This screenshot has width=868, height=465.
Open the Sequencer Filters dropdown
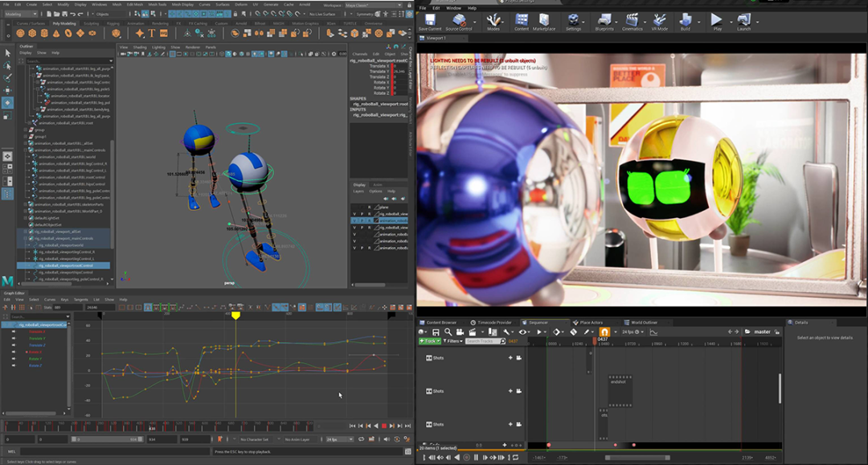[453, 341]
